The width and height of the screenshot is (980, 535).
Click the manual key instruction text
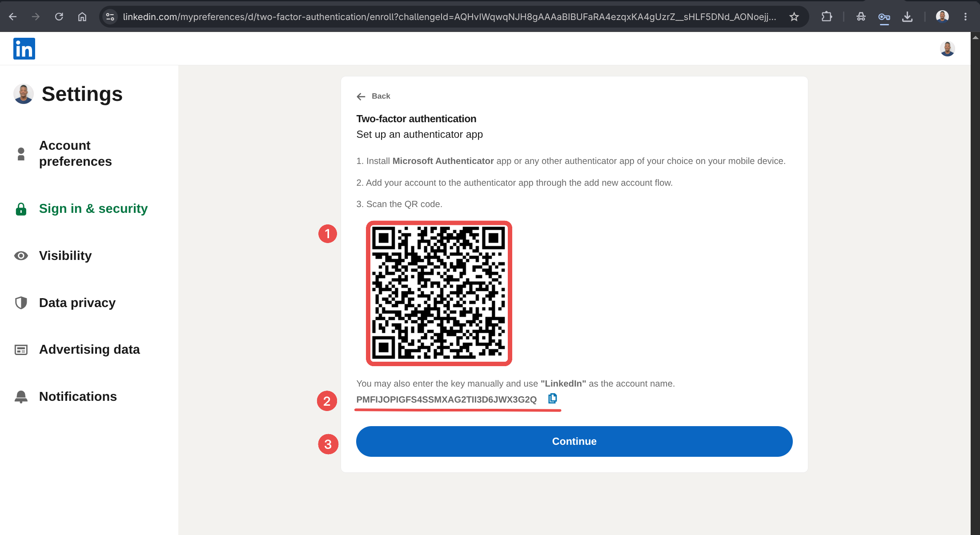[515, 383]
